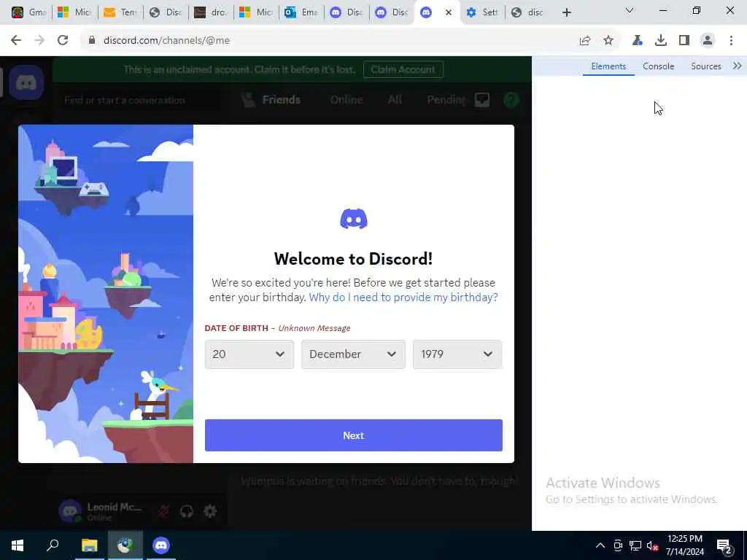747x560 pixels.
Task: Open Chrome downloads icon
Action: [x=661, y=41]
